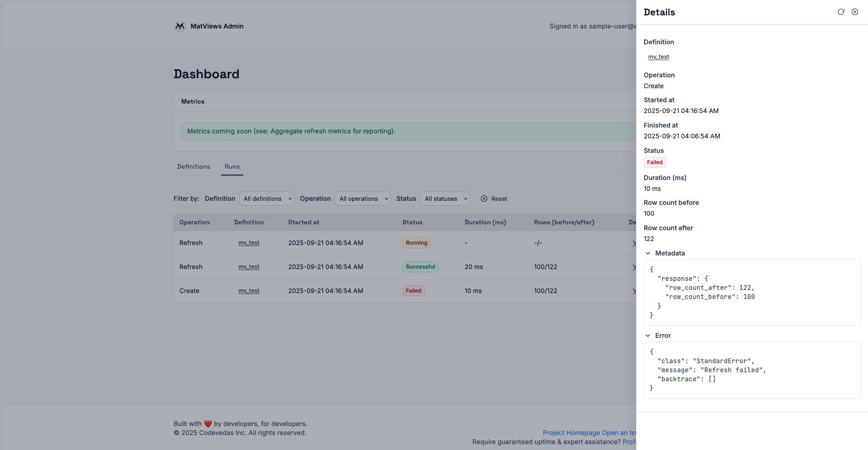Viewport: 868px width, 450px height.
Task: Open mv_test definition in Create row
Action: click(x=249, y=291)
